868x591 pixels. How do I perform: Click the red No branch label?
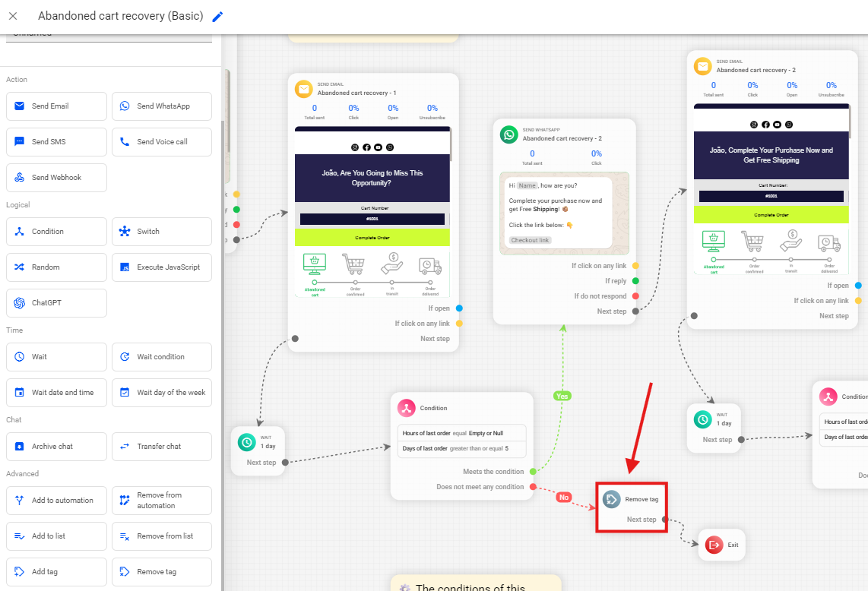click(563, 497)
